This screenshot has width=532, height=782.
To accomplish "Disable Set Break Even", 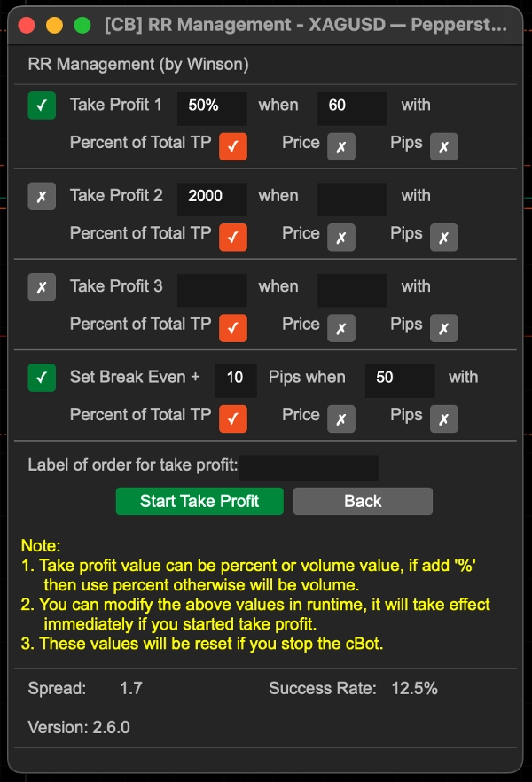I will tap(40, 377).
